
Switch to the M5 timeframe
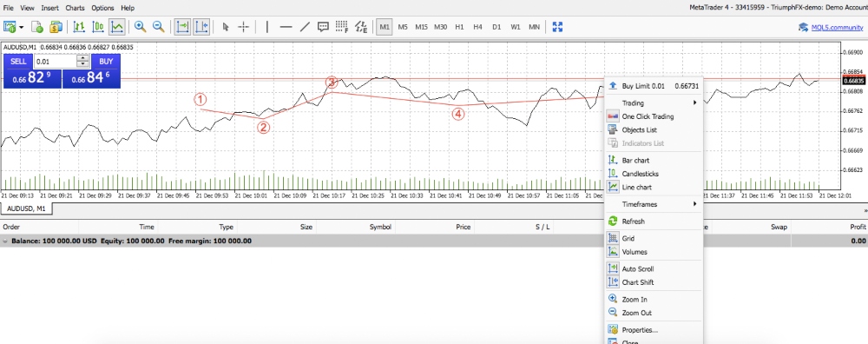click(403, 27)
